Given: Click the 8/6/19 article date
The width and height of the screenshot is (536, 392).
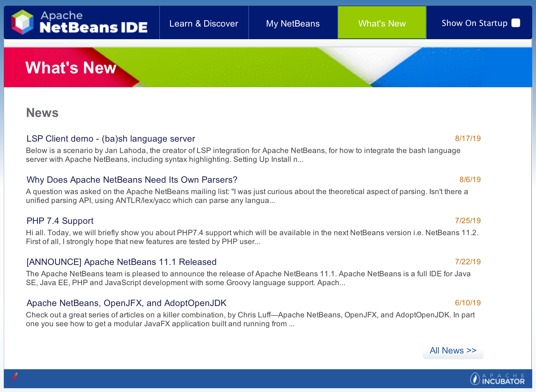Looking at the screenshot, I should (x=470, y=180).
